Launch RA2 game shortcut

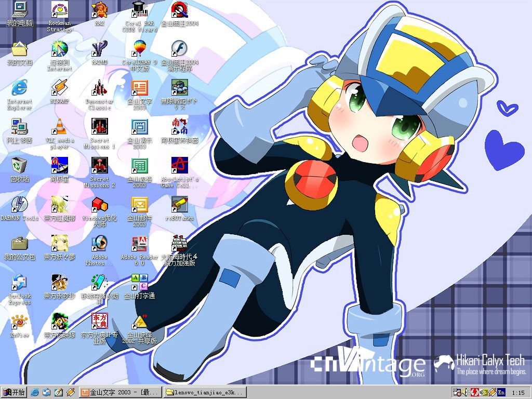(99, 14)
